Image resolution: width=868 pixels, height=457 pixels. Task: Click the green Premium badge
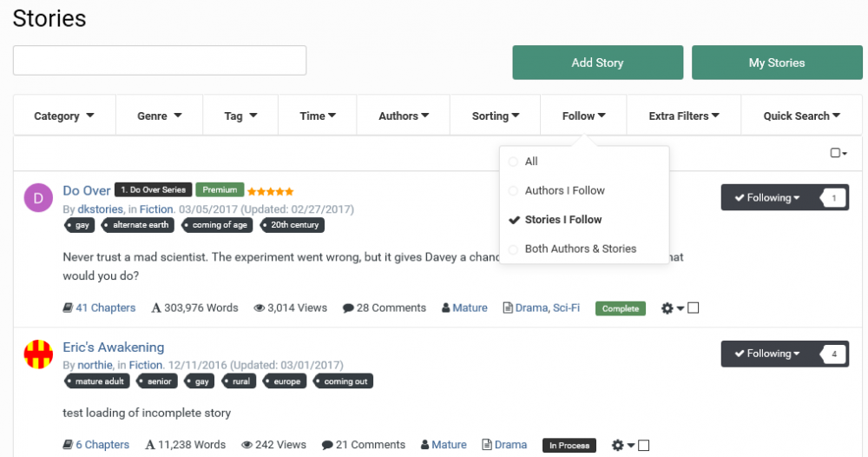coord(220,190)
